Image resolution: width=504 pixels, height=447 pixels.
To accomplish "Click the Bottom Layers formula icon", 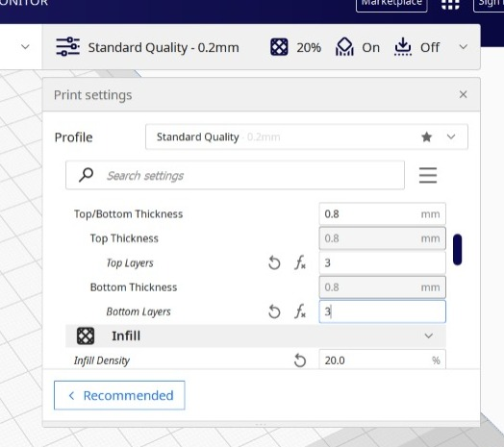I will (x=300, y=311).
